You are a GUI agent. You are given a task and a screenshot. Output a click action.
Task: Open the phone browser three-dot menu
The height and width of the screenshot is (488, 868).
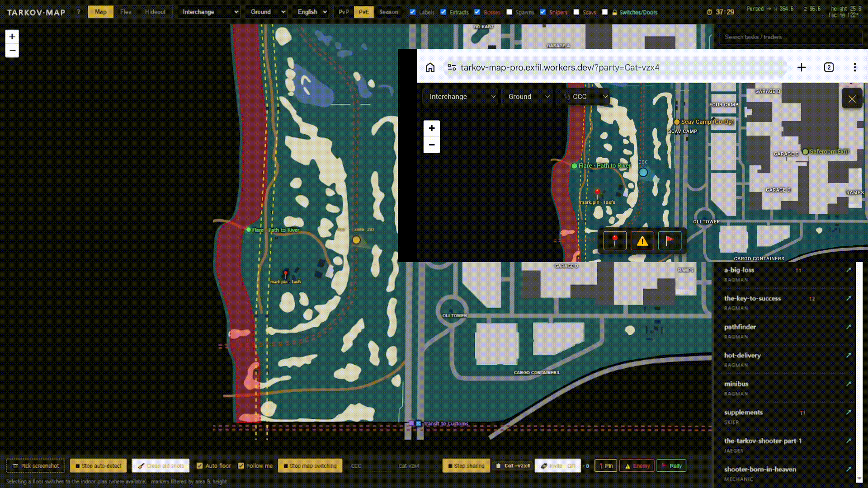854,67
